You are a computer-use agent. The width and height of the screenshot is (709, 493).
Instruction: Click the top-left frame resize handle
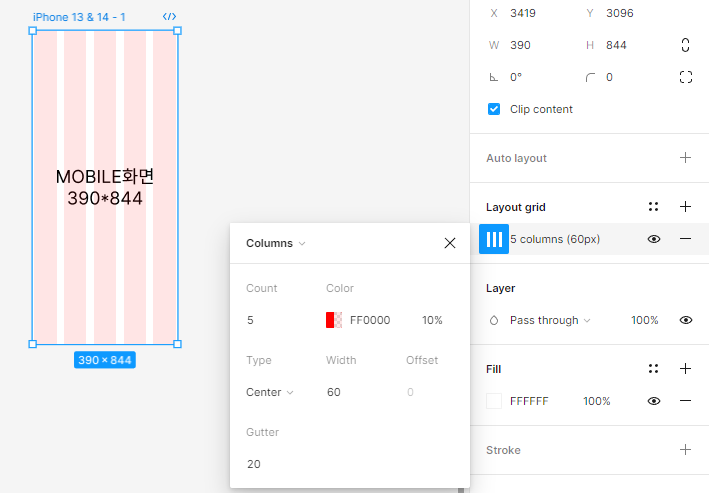click(x=33, y=31)
